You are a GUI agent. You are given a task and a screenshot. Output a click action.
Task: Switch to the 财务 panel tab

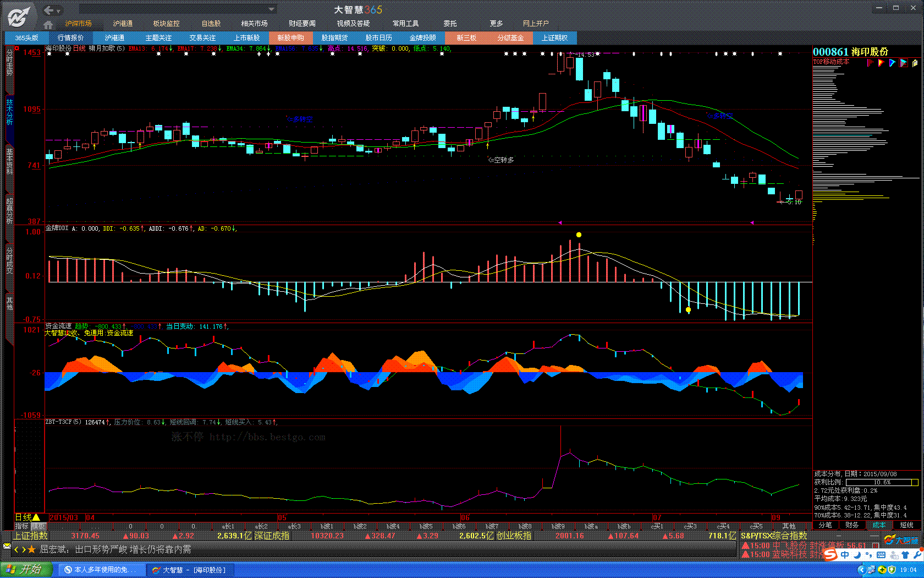coord(853,525)
